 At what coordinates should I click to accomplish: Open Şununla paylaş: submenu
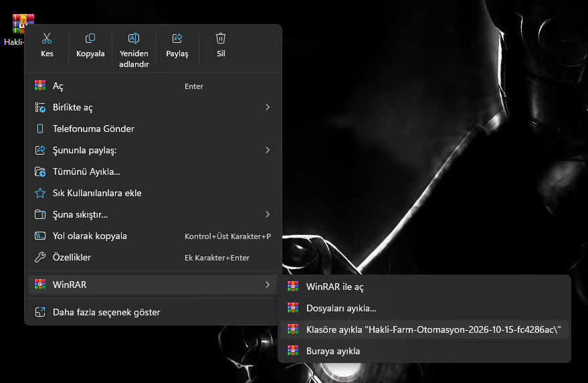pyautogui.click(x=154, y=150)
